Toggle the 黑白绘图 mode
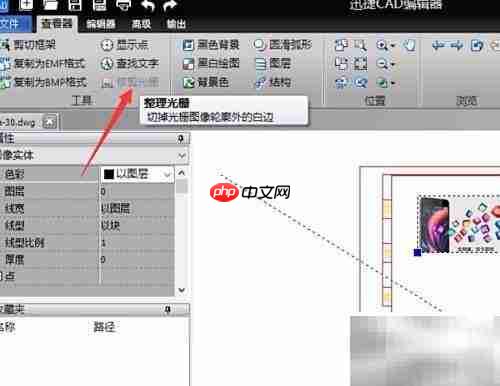 tap(211, 63)
